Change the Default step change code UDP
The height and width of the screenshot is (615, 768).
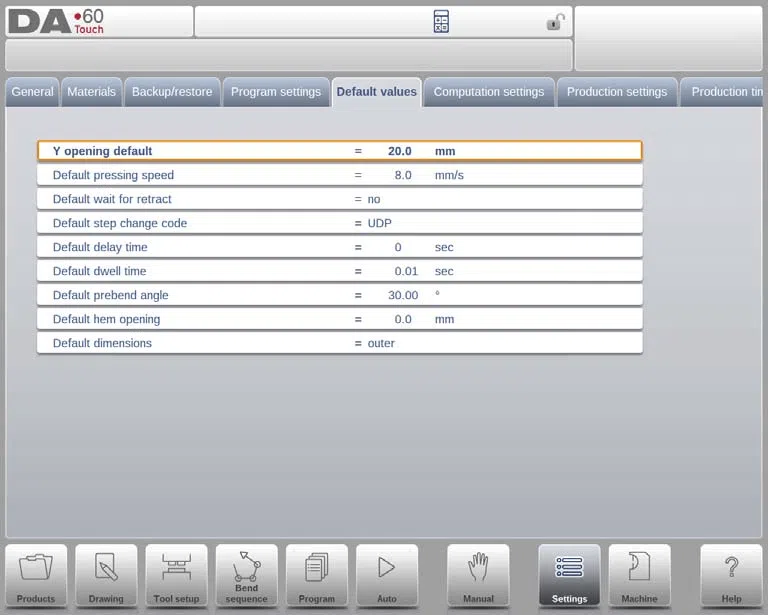pos(339,223)
